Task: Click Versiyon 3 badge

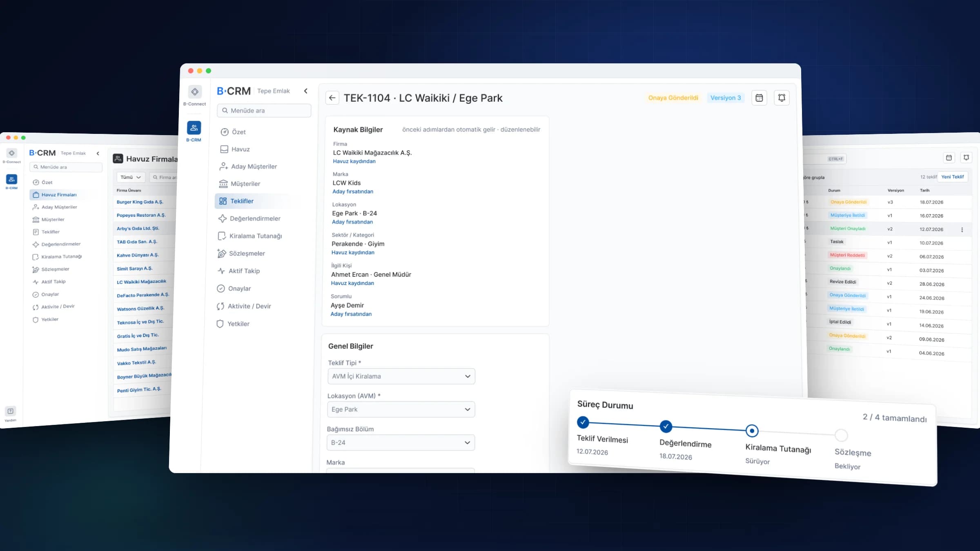Action: 726,98
